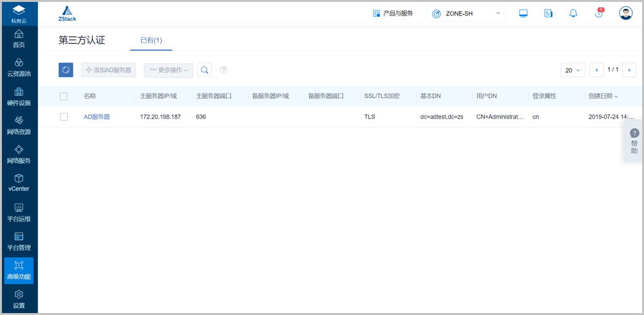644x315 pixels.
Task: Open 硬件设施 in the sidebar
Action: pyautogui.click(x=19, y=96)
